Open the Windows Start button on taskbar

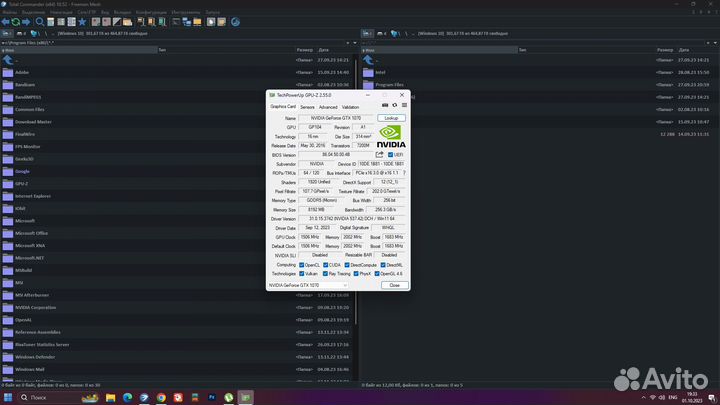[x=8, y=398]
